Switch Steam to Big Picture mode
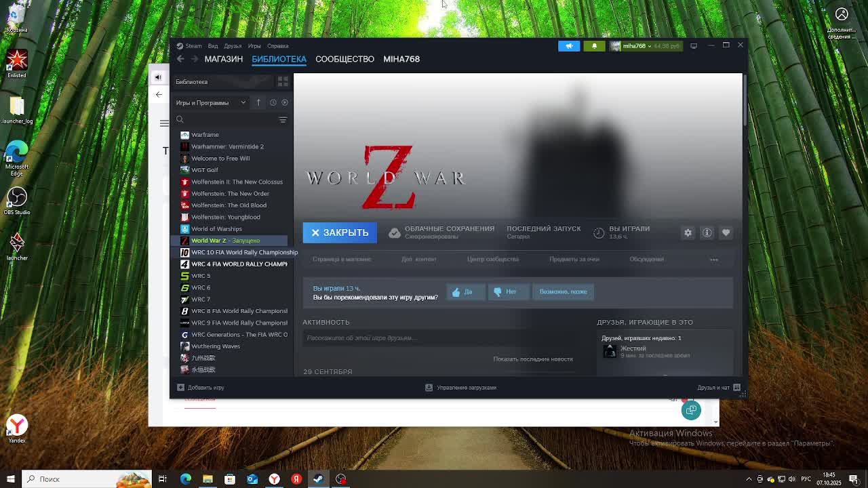 click(694, 45)
